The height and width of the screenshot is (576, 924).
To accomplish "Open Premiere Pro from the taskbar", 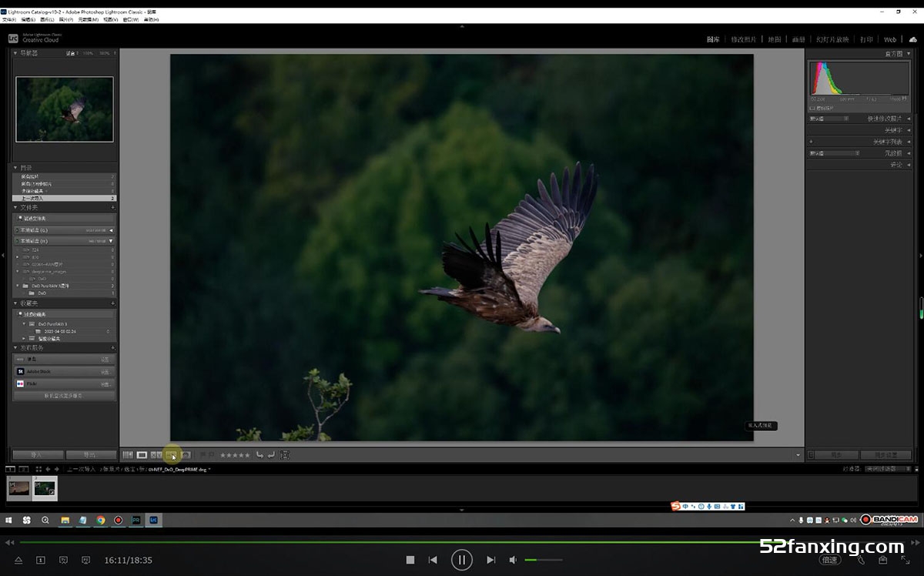I will (136, 520).
